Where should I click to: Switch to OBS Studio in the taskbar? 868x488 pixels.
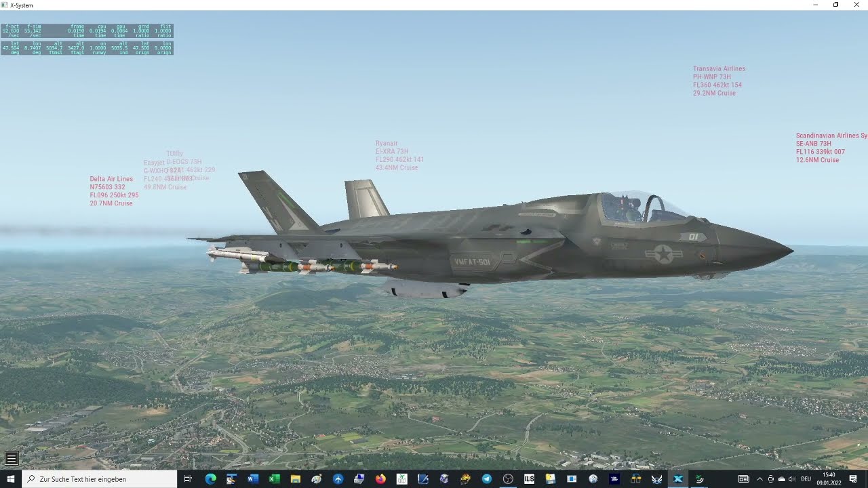click(x=508, y=479)
